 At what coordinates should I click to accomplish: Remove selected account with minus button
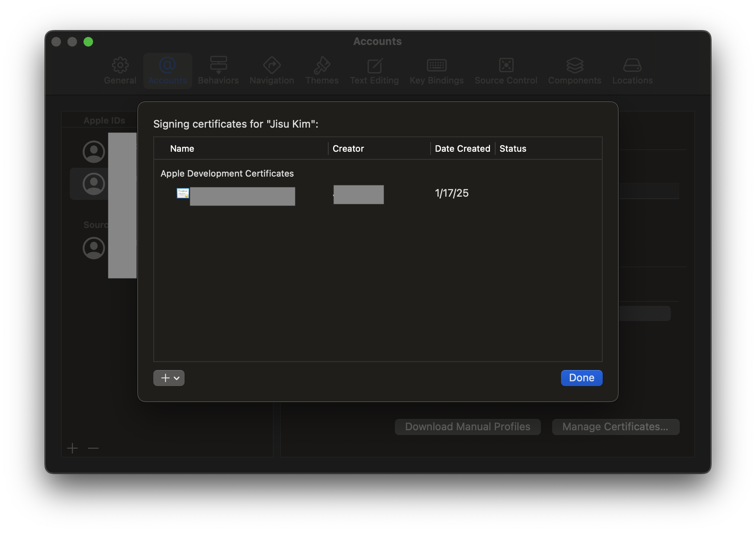pos(93,448)
